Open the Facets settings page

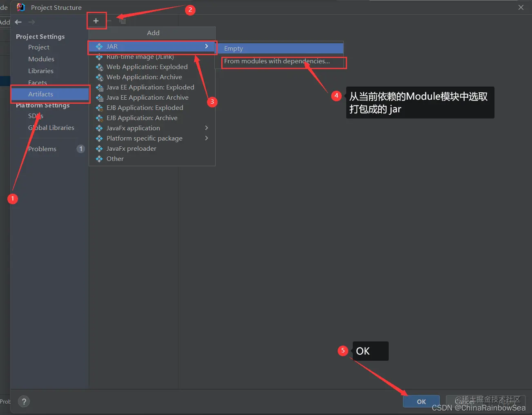point(38,83)
